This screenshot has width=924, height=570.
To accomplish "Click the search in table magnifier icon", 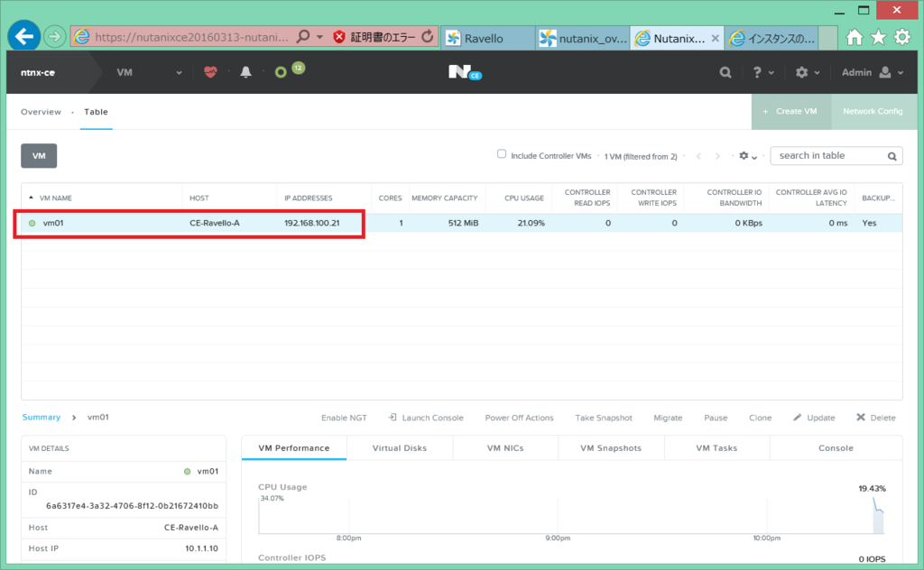I will [892, 156].
